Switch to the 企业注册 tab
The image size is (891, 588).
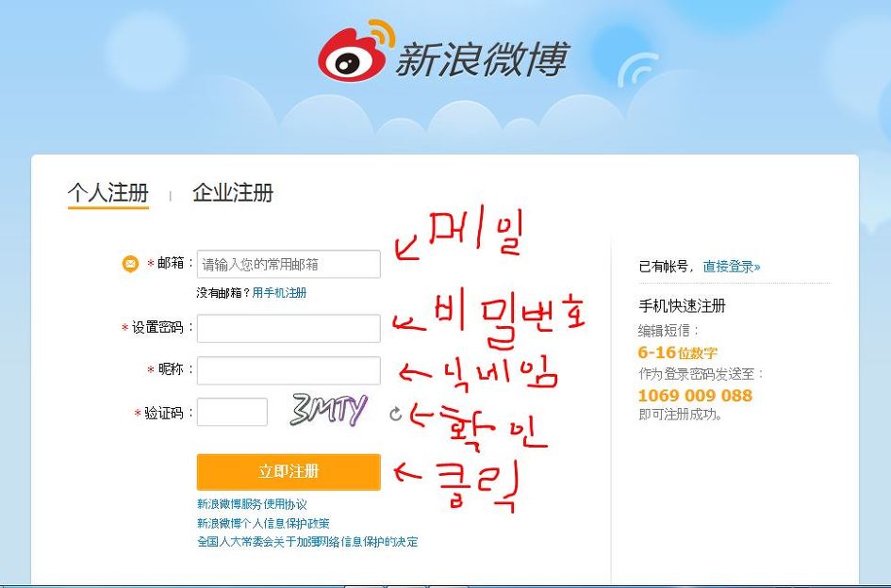(233, 193)
